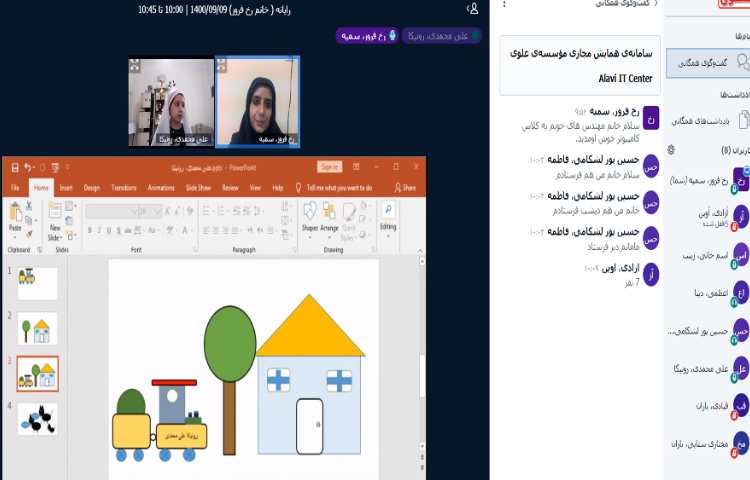750x480 pixels.
Task: Click the Undo arrow icon
Action: point(27,167)
